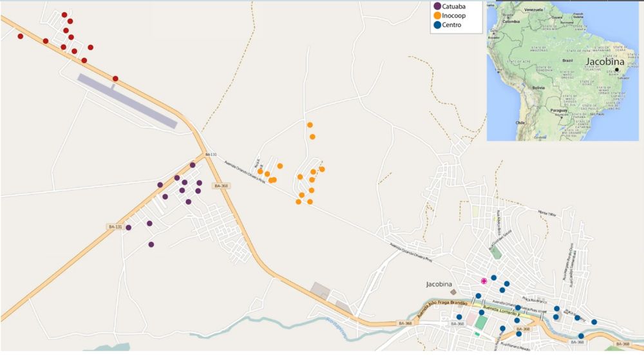644x355 pixels.
Task: Click the BA-131 shield near the road junction
Action: [x=211, y=155]
